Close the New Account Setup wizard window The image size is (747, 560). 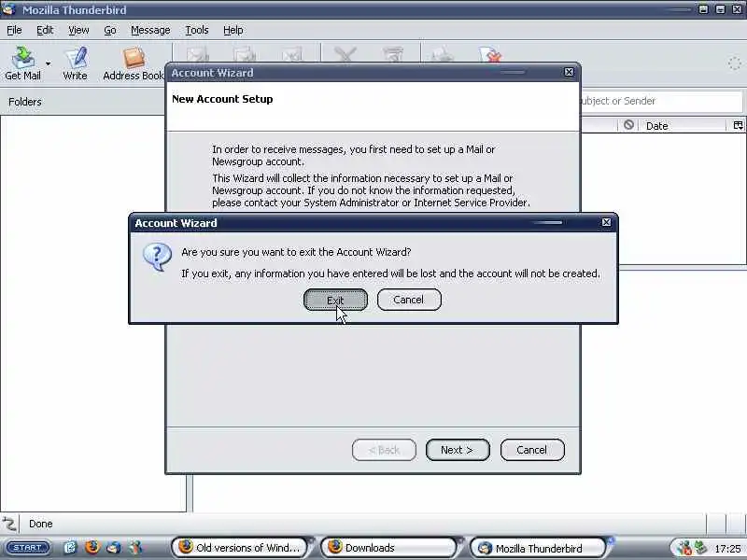click(x=569, y=72)
